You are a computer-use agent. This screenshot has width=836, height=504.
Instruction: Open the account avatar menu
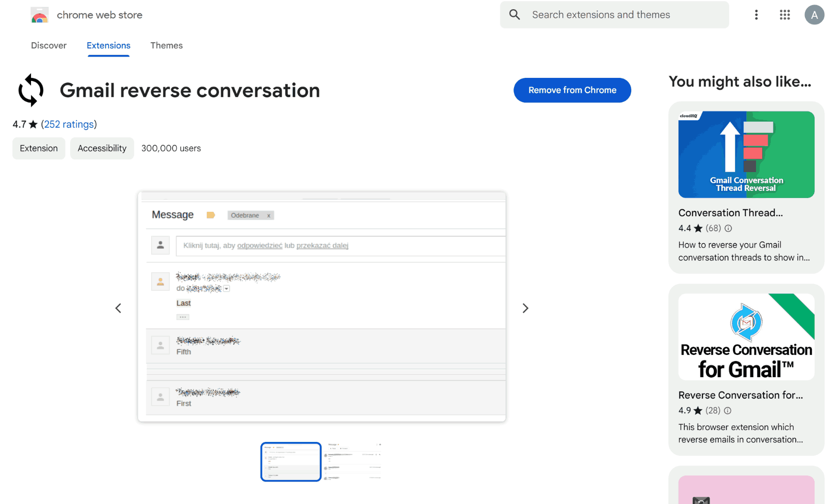pos(814,15)
